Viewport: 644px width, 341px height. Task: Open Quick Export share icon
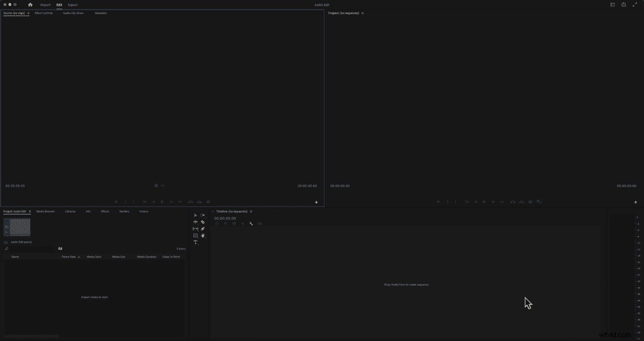623,5
